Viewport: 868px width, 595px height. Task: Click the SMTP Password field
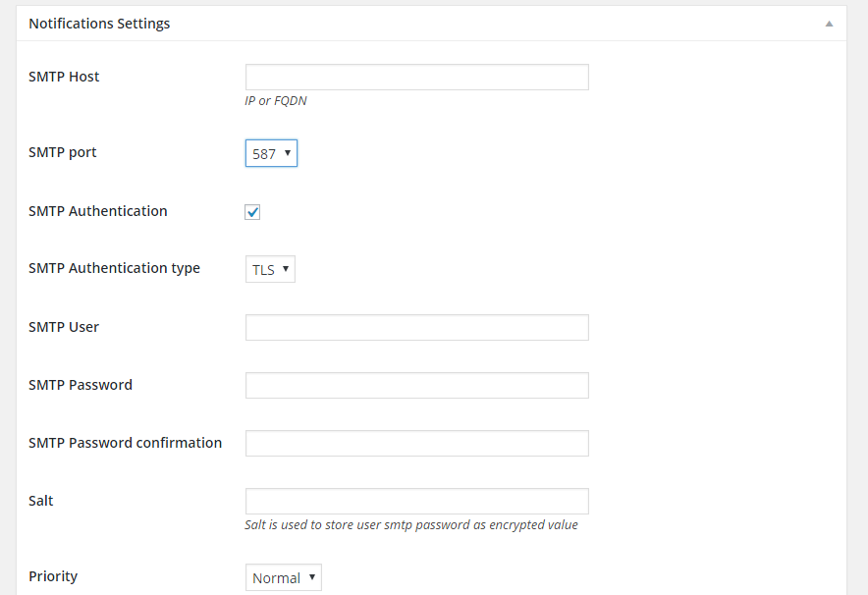point(416,385)
